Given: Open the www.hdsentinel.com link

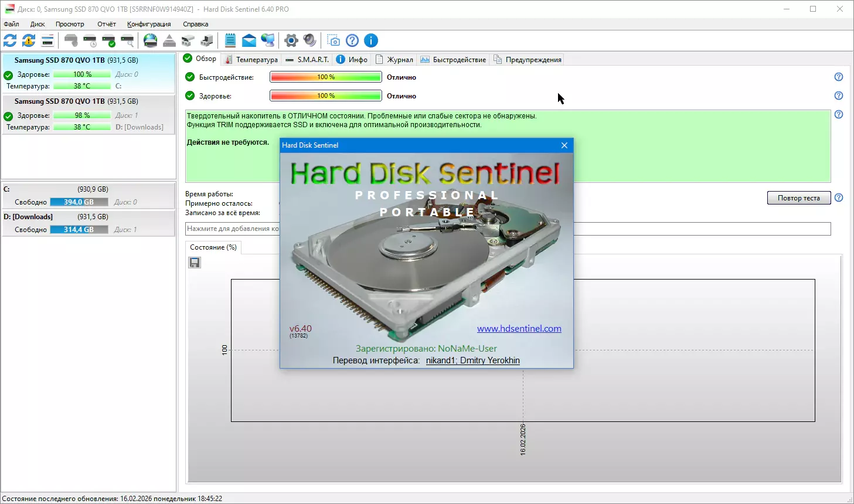Looking at the screenshot, I should click(519, 329).
